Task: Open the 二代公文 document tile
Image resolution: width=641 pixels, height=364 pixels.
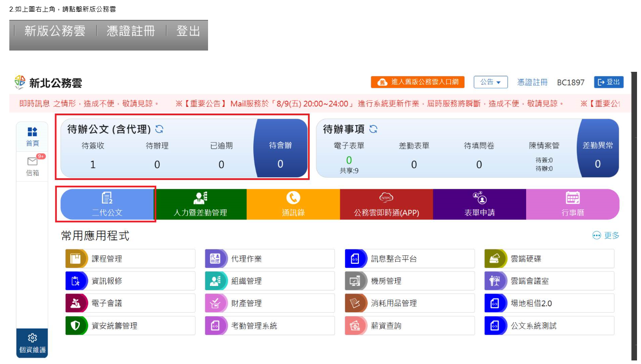Action: point(107,204)
